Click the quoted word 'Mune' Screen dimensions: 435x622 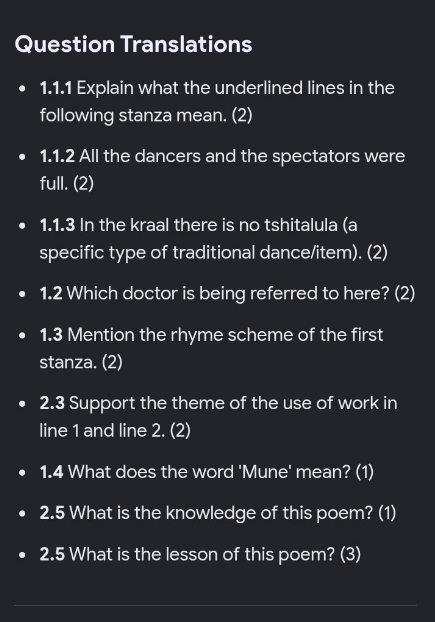click(263, 472)
